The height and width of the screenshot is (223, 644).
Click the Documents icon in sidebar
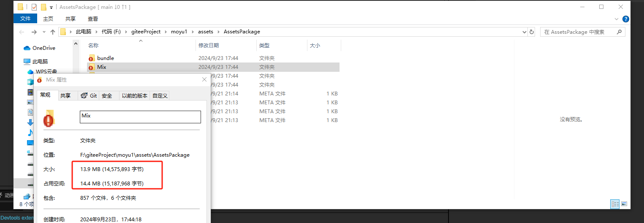(x=30, y=112)
